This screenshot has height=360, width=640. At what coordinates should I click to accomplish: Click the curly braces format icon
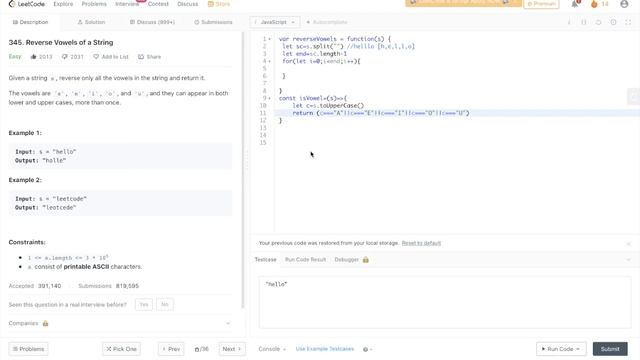click(x=584, y=22)
